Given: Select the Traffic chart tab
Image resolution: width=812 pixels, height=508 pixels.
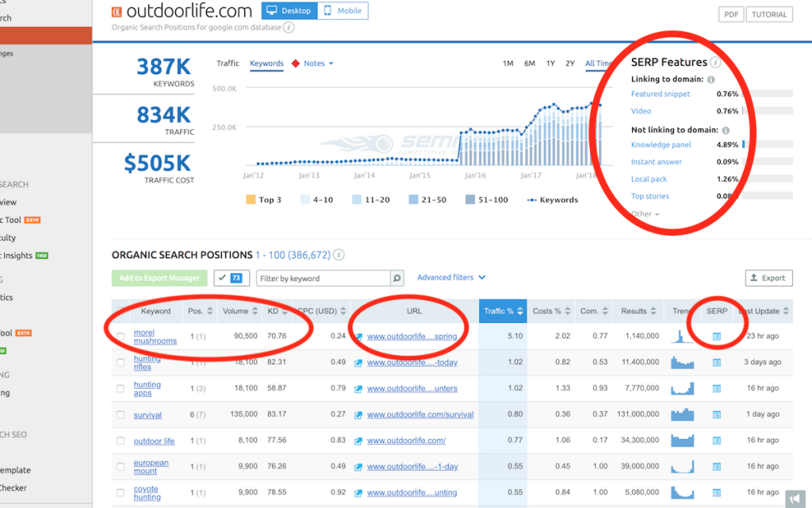Looking at the screenshot, I should click(x=228, y=63).
